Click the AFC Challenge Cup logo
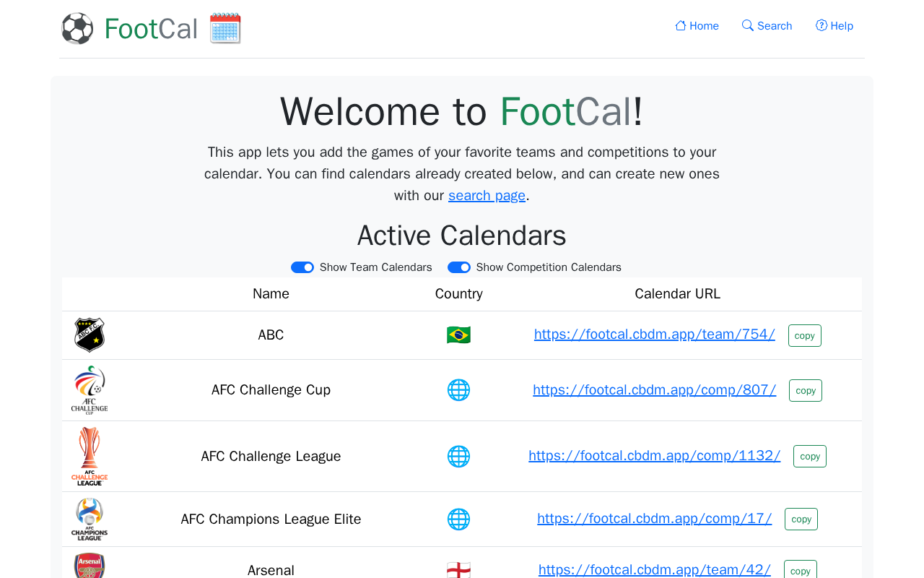The image size is (924, 578). (90, 390)
